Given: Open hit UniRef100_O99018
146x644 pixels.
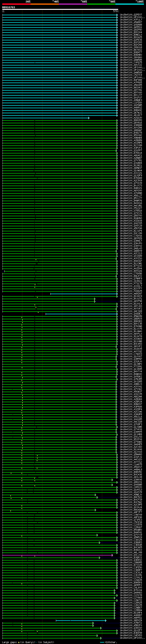Looking at the screenshot, I should point(131,48).
